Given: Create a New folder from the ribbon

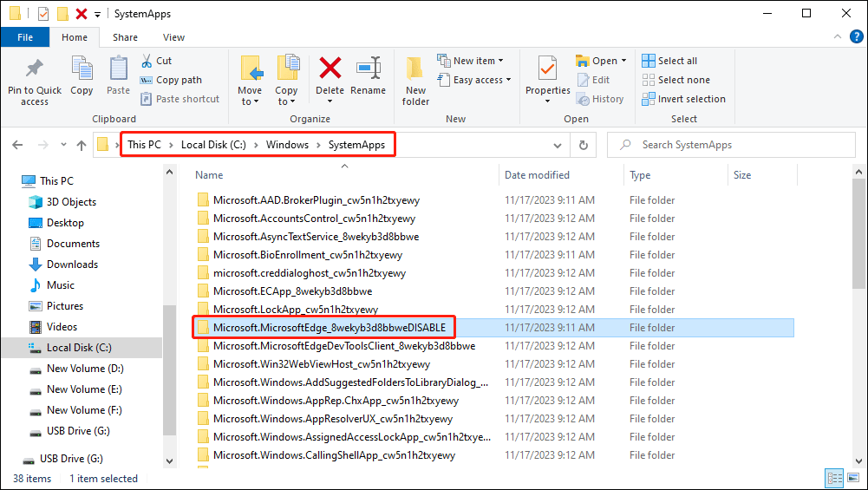Looking at the screenshot, I should coord(415,81).
